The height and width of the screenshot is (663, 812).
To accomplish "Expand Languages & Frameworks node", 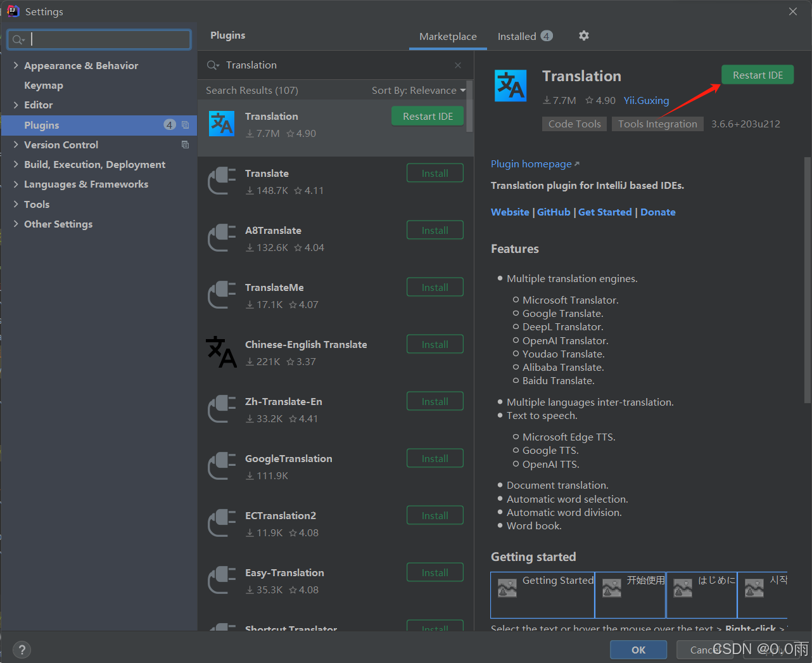I will (x=16, y=184).
